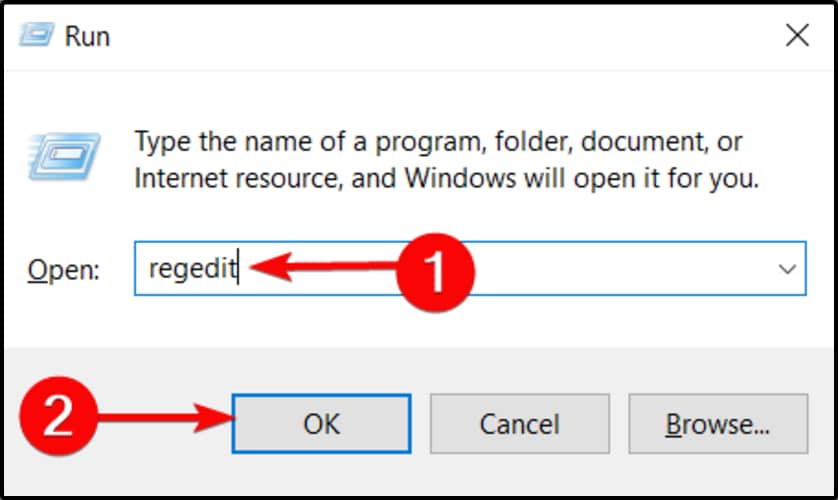The width and height of the screenshot is (838, 500).
Task: Click the 'Internet resource, and Windows' text line
Action: coord(447,182)
